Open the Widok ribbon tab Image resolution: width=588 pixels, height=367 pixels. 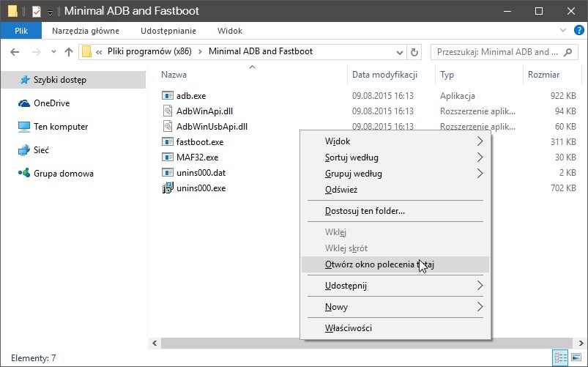pyautogui.click(x=230, y=31)
